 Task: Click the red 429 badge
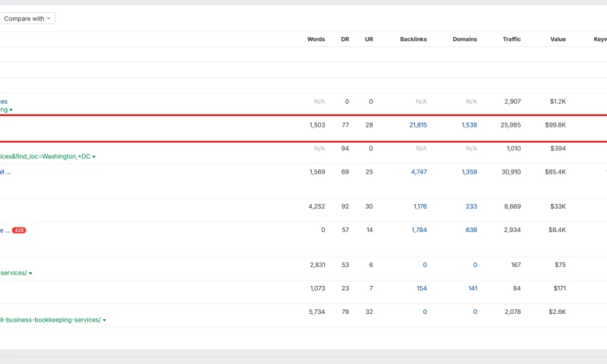click(19, 230)
